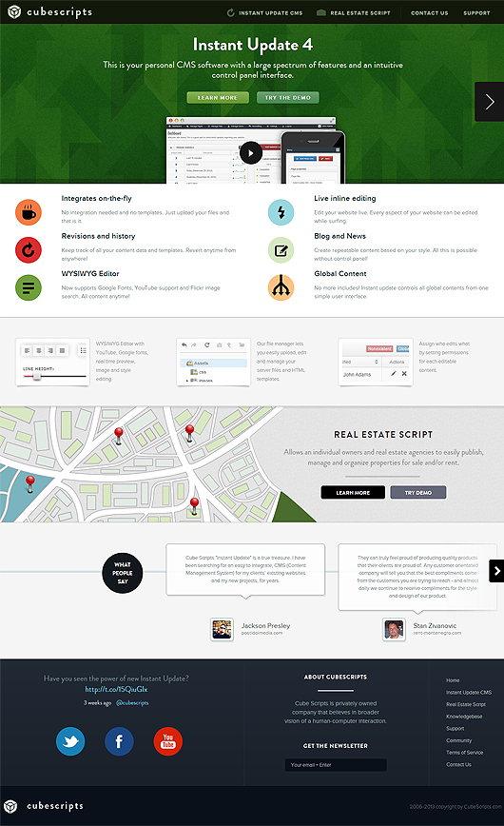
Task: Open the Knowledgebase footer link
Action: click(464, 717)
